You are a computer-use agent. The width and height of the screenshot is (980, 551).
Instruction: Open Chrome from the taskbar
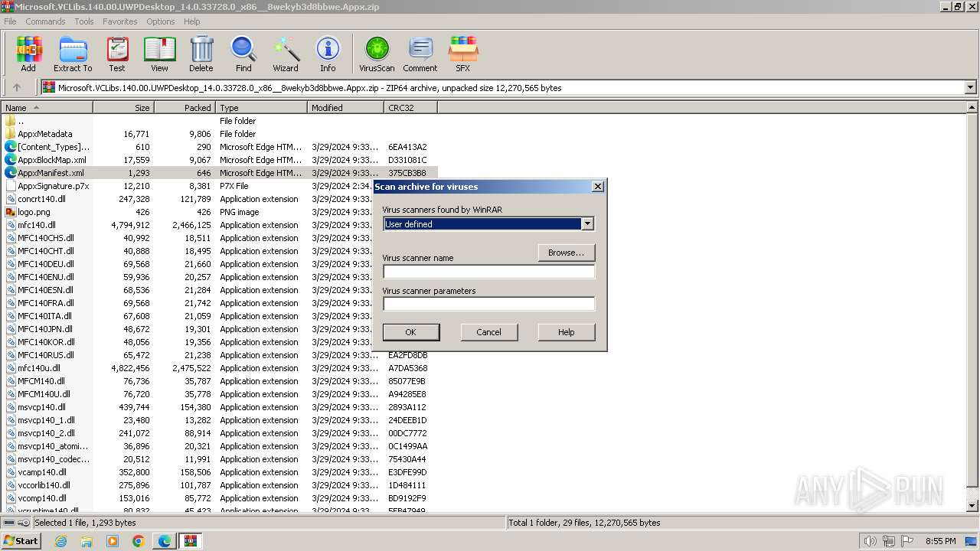pyautogui.click(x=138, y=541)
